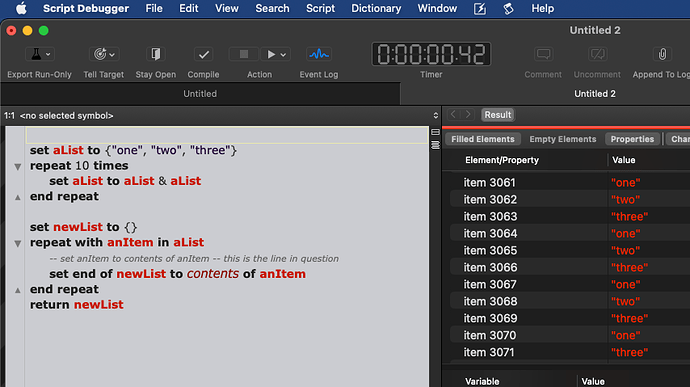Click the Value column header in results
The height and width of the screenshot is (387, 690).
pyautogui.click(x=624, y=160)
